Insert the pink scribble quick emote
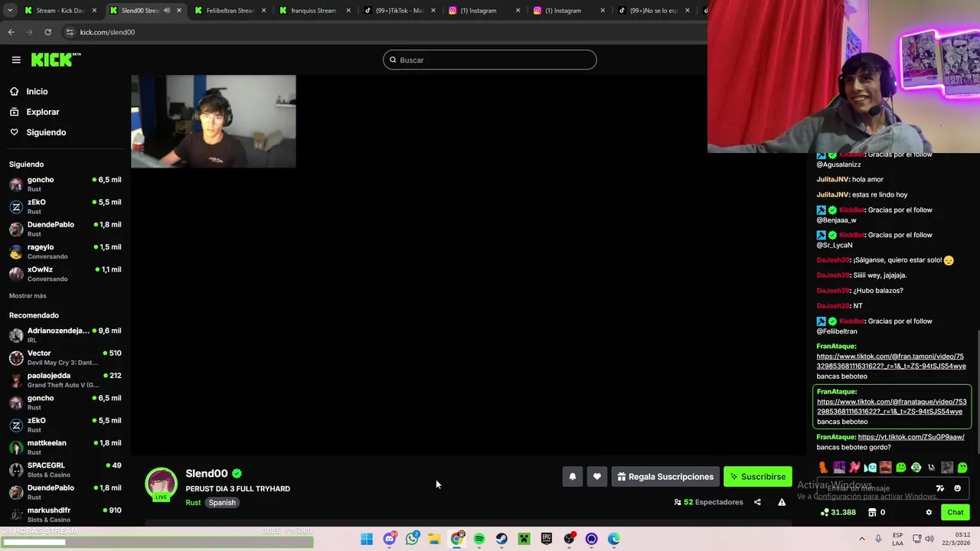 click(x=854, y=468)
